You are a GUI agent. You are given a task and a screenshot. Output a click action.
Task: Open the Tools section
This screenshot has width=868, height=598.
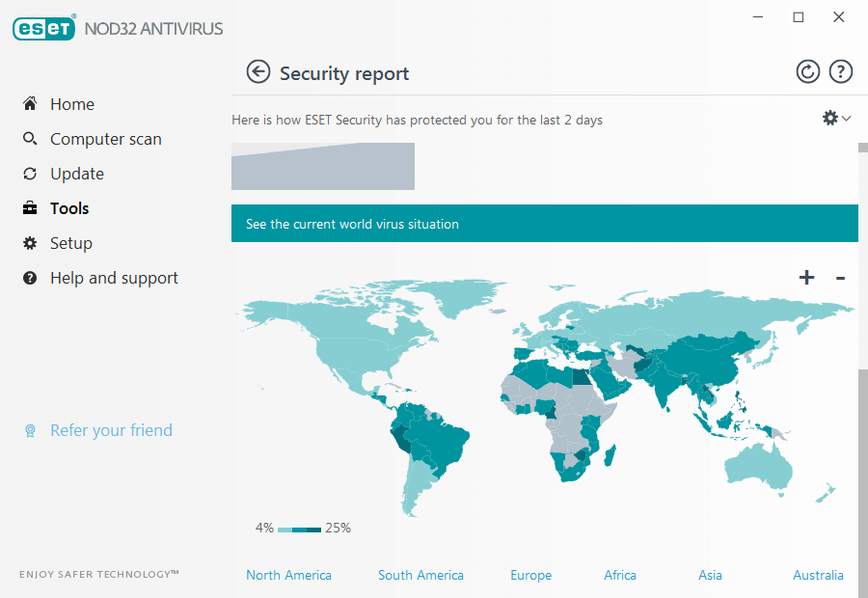(x=70, y=207)
